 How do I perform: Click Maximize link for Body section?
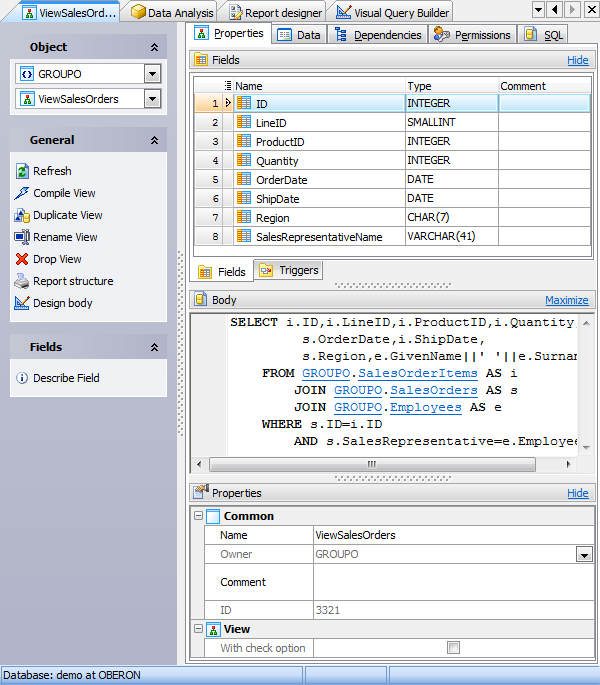567,300
